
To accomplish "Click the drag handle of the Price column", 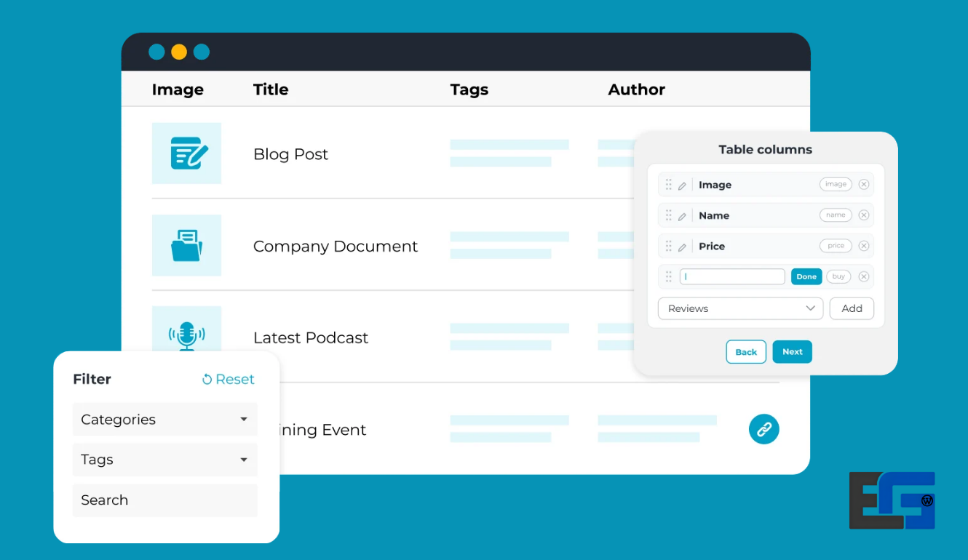I will click(668, 246).
